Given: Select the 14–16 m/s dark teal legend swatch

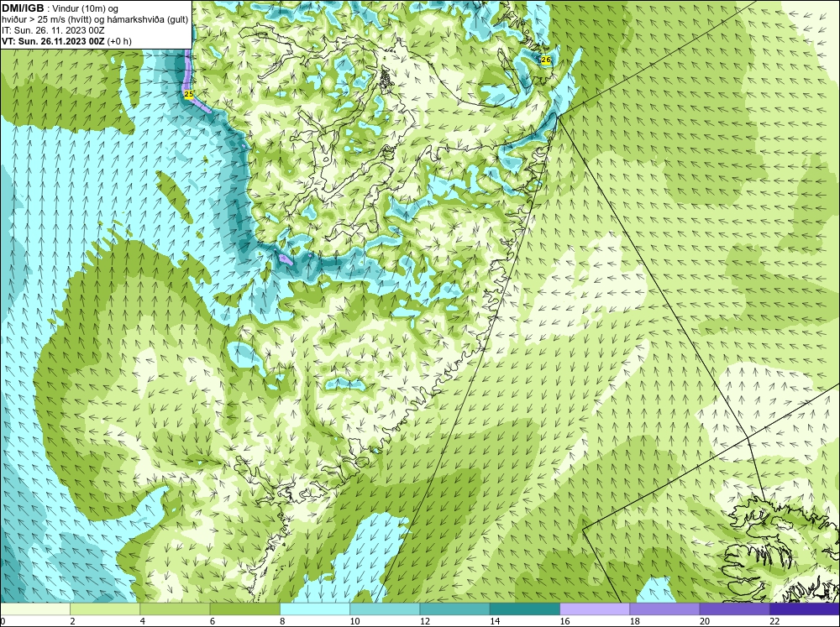Looking at the screenshot, I should pos(524,609).
